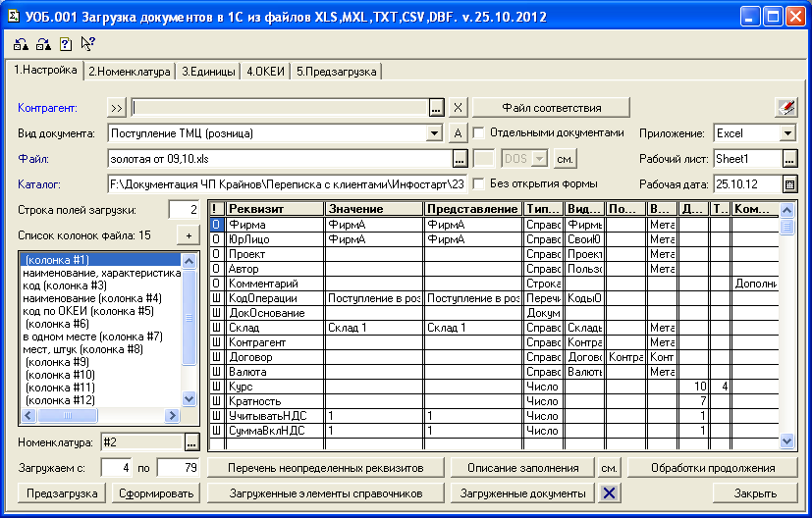Click the >> button next to Контрагент
The height and width of the screenshot is (518, 812).
tap(117, 108)
